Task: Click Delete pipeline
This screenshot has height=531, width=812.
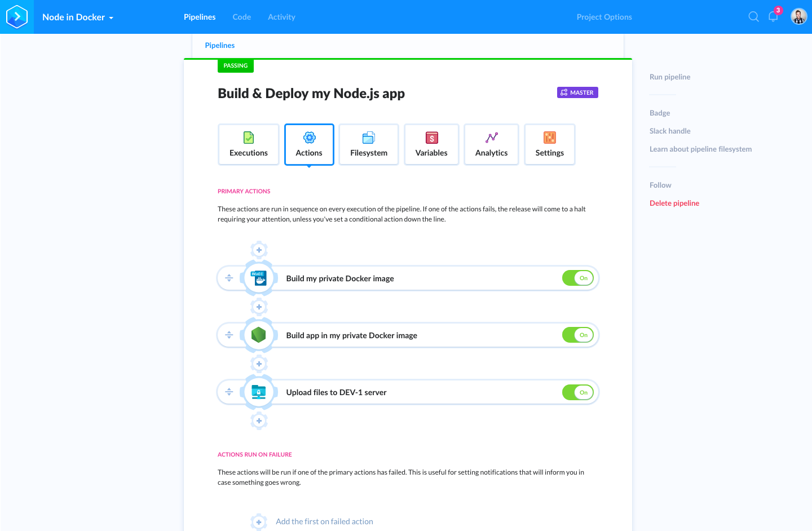Action: point(674,203)
